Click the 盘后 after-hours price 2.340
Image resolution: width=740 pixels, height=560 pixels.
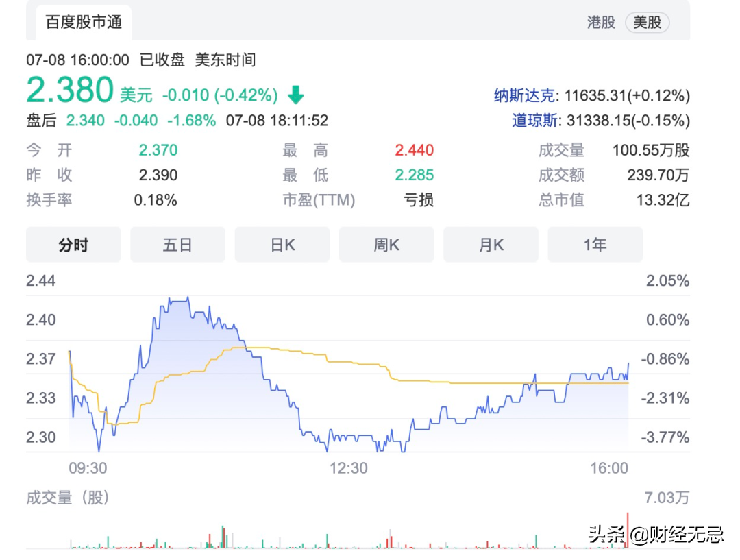[x=86, y=121]
